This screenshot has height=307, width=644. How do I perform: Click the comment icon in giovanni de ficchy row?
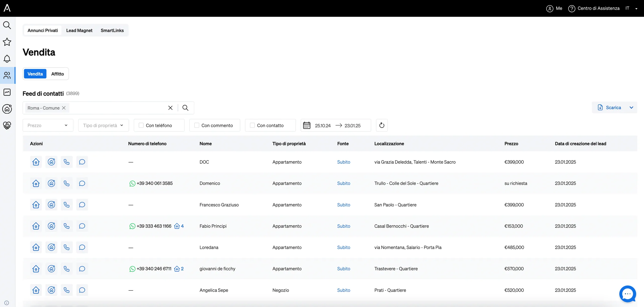tap(82, 269)
